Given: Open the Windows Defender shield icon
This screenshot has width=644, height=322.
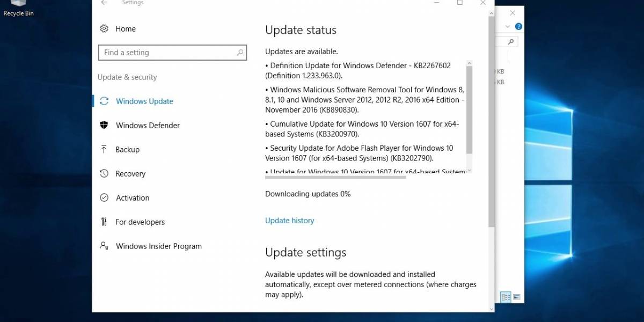Looking at the screenshot, I should (x=104, y=125).
